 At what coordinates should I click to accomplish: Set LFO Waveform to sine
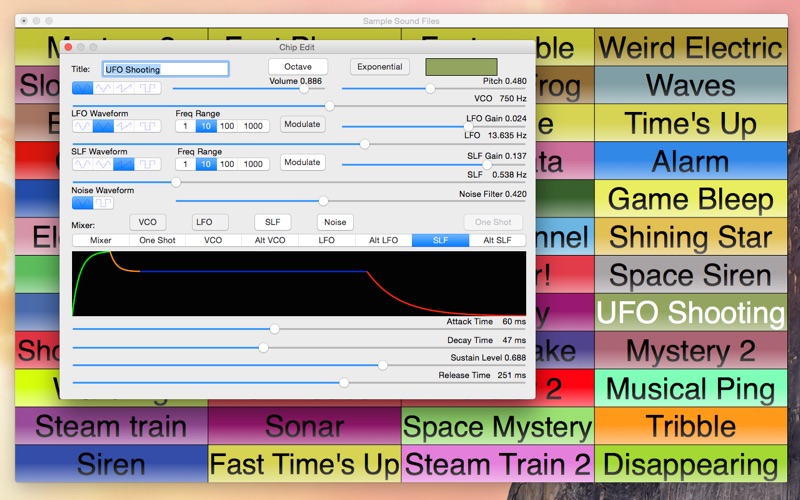[82, 126]
